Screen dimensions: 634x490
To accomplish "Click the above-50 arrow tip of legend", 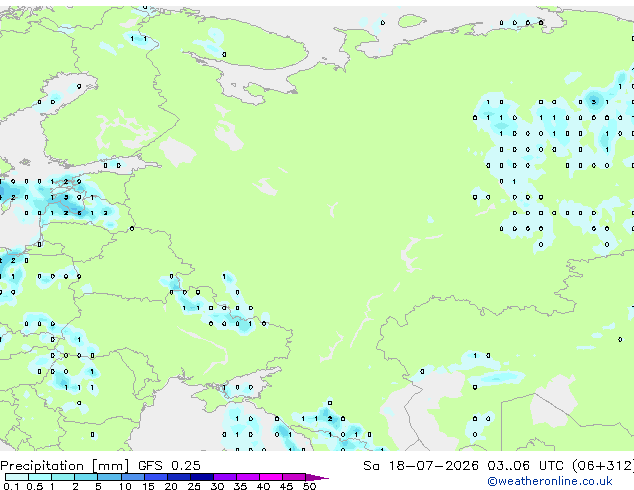I will (317, 478).
